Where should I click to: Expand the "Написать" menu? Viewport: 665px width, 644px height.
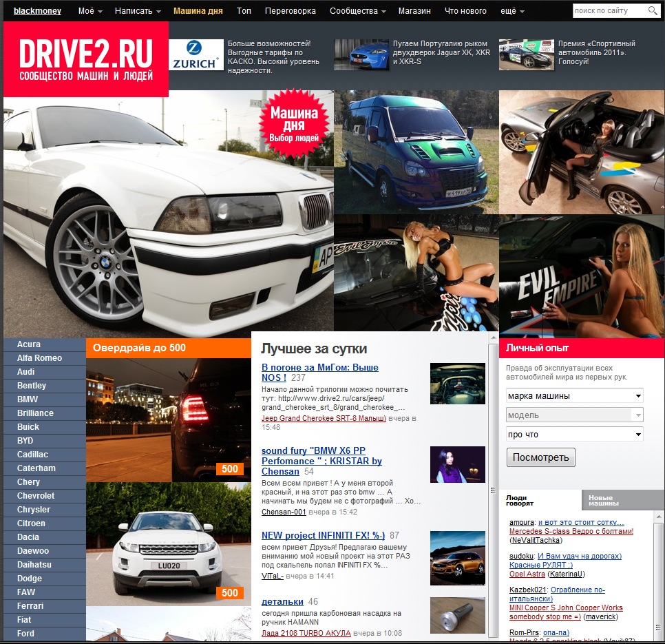point(138,11)
